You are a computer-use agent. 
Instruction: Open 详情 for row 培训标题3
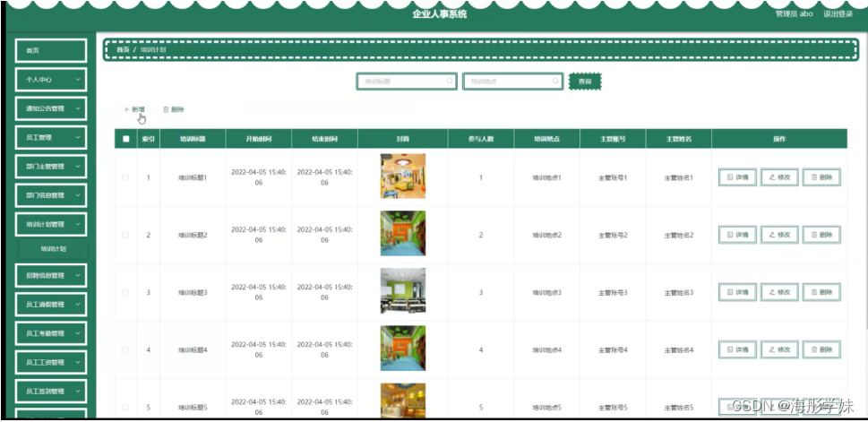(737, 292)
